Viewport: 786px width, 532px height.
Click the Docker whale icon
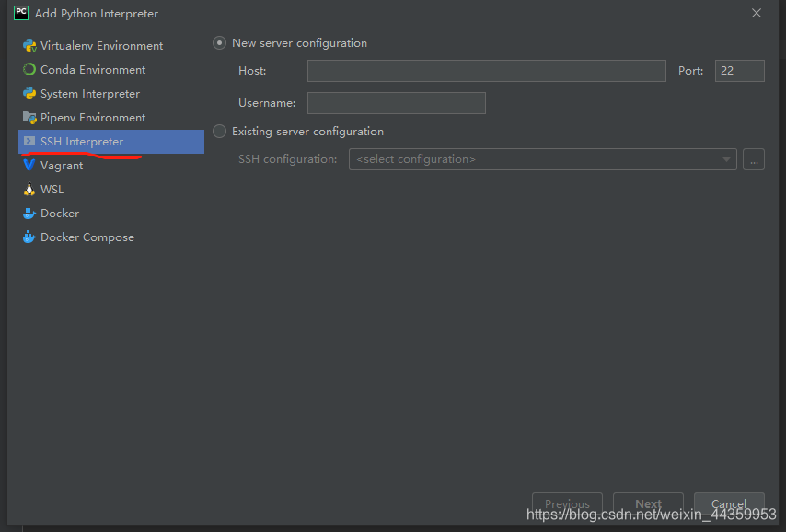click(29, 214)
